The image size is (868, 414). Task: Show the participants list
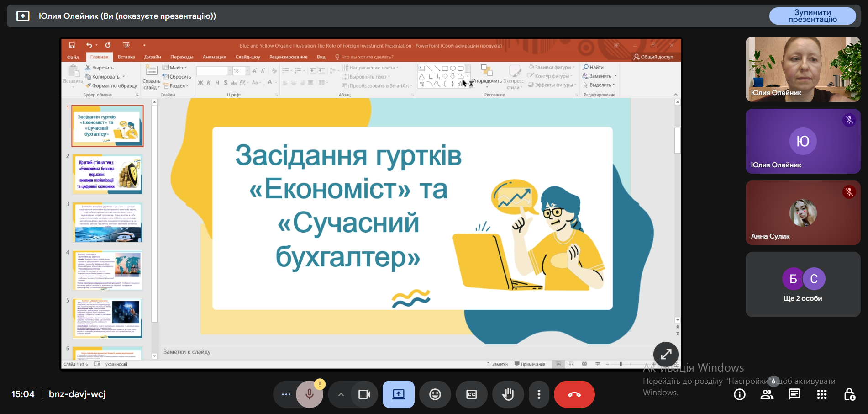pos(767,394)
